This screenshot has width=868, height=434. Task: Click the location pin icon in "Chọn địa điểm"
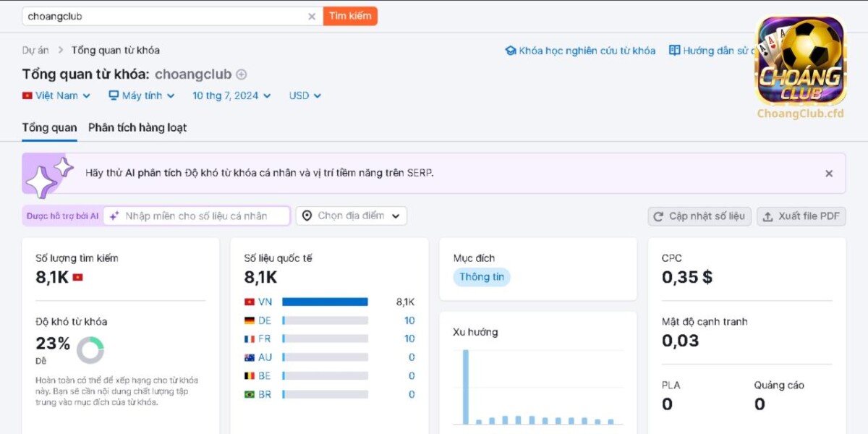click(307, 215)
